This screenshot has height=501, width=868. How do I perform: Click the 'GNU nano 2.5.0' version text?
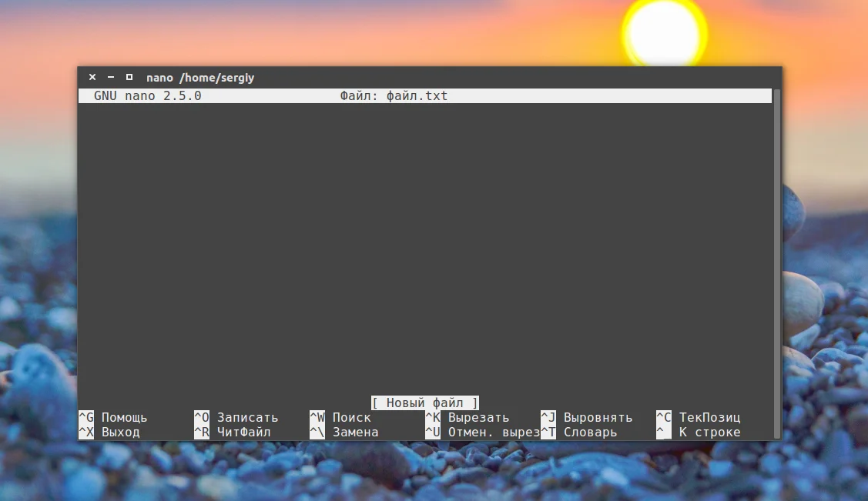click(147, 95)
